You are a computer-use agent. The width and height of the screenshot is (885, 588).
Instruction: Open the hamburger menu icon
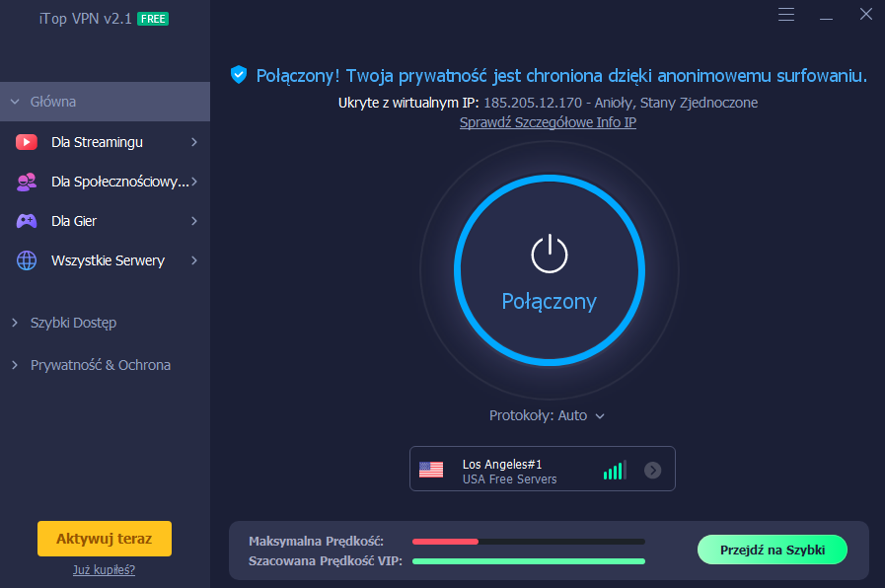point(785,14)
